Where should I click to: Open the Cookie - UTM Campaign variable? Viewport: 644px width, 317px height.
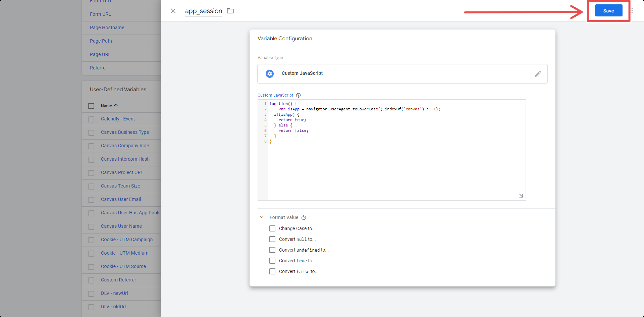(127, 240)
